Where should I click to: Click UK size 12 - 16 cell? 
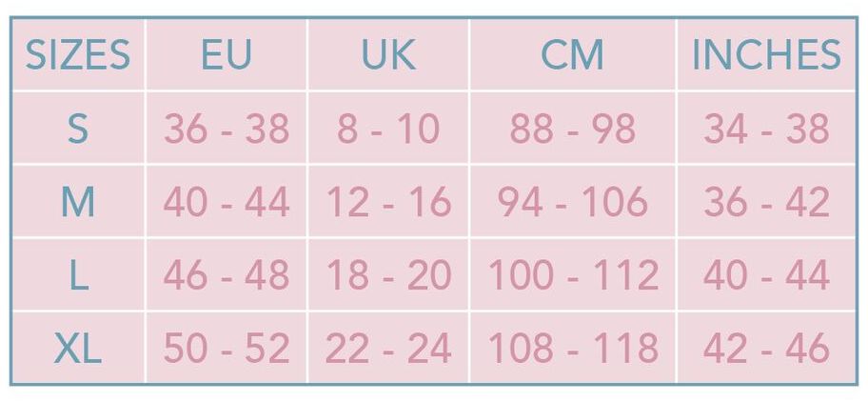click(x=388, y=202)
